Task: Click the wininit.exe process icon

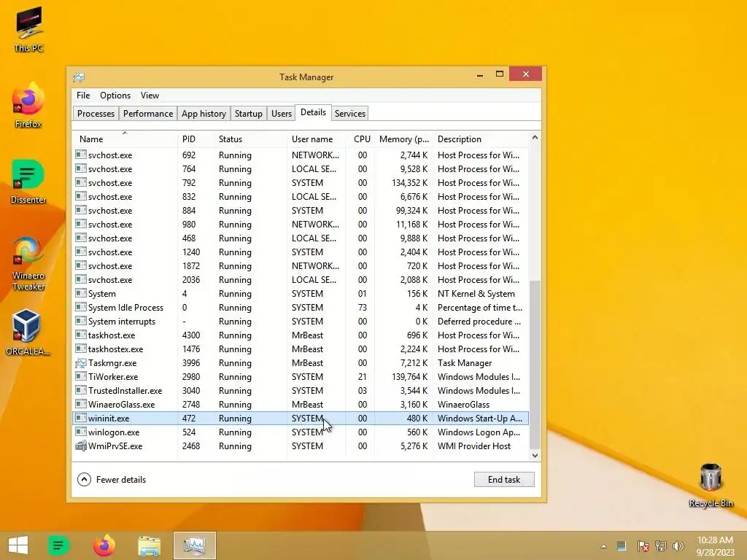Action: 81,418
